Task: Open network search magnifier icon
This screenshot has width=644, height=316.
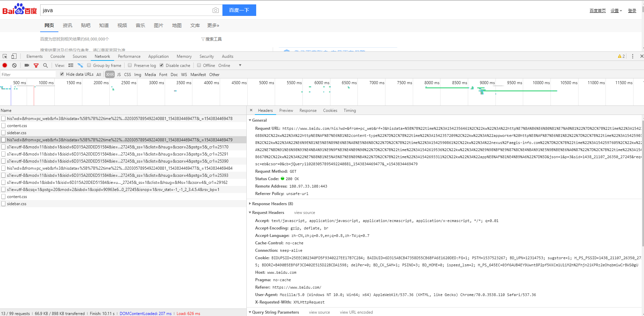Action: click(45, 65)
